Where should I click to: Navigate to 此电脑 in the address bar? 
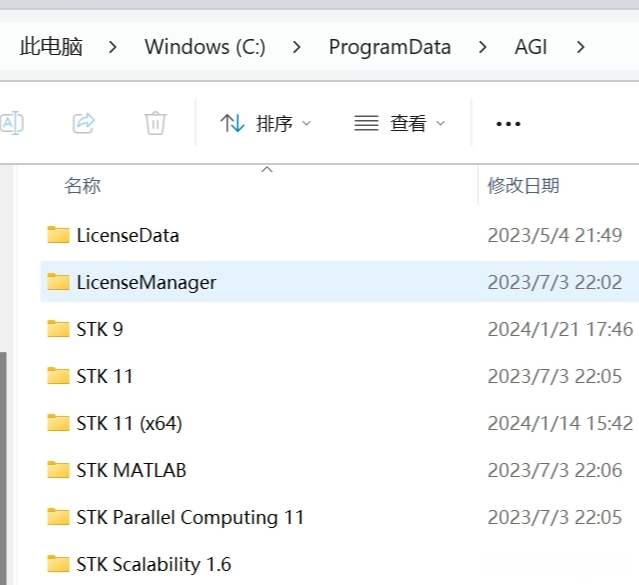tap(51, 47)
